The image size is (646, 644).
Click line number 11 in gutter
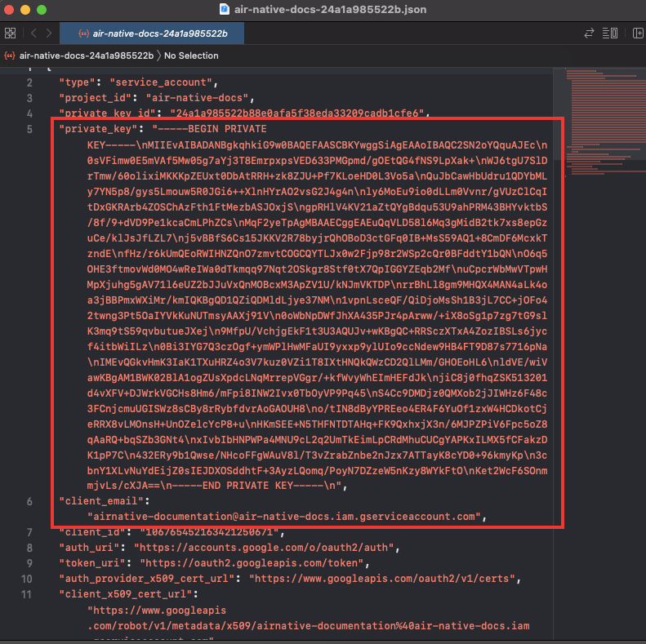(27, 594)
